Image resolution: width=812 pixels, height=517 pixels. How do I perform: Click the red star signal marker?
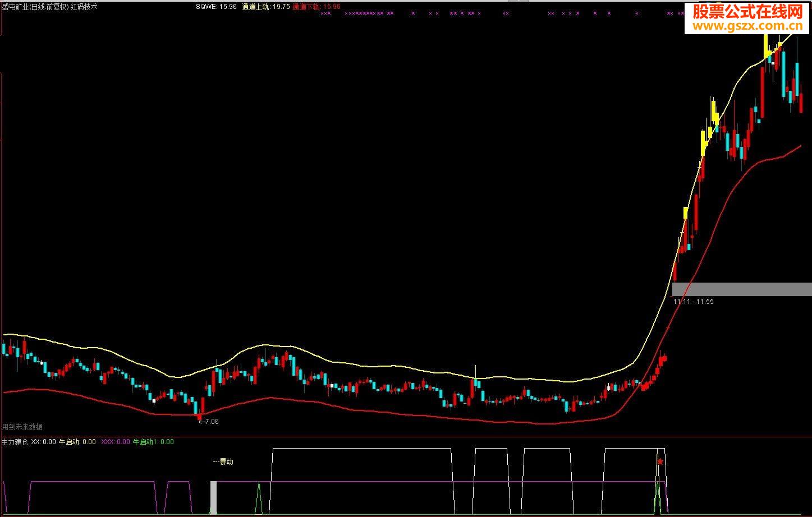point(660,461)
